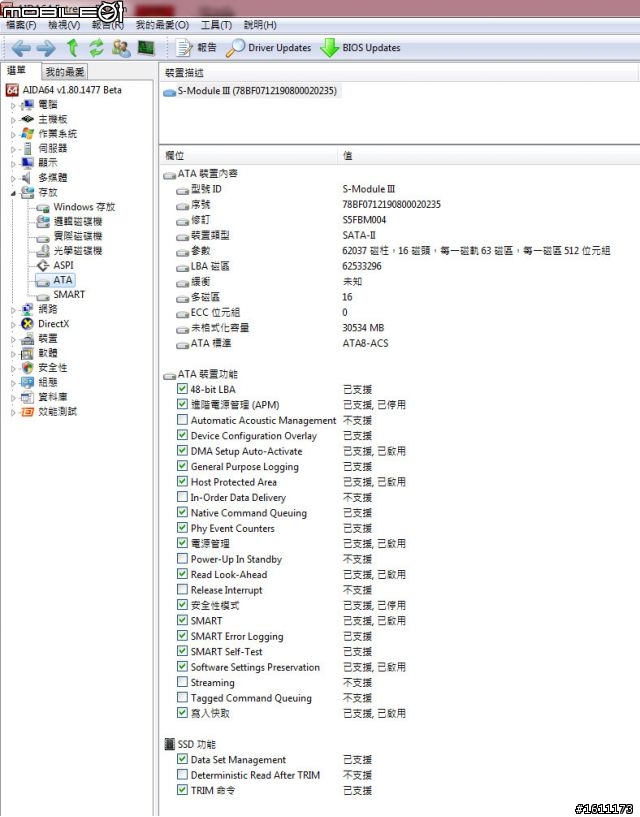The height and width of the screenshot is (817, 640).
Task: Open the 工具(T) menu
Action: tap(216, 25)
